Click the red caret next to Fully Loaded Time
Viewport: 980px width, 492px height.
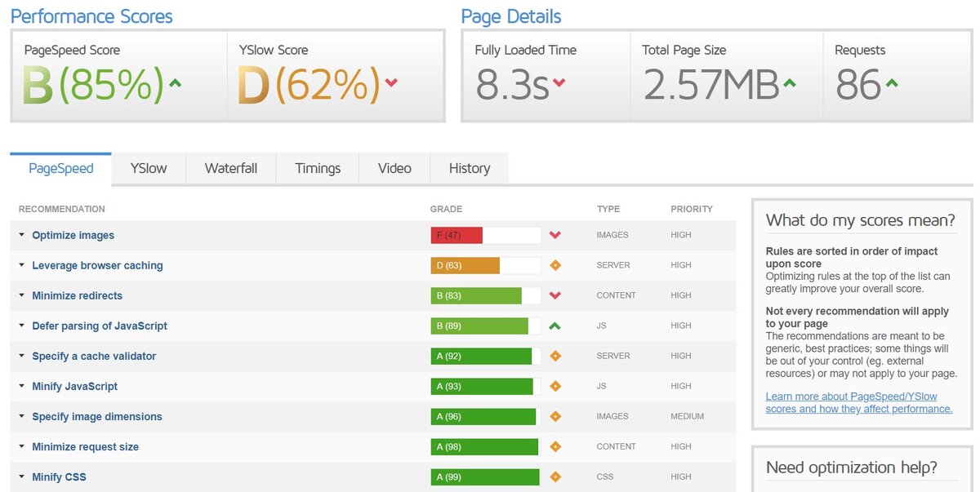tap(560, 82)
